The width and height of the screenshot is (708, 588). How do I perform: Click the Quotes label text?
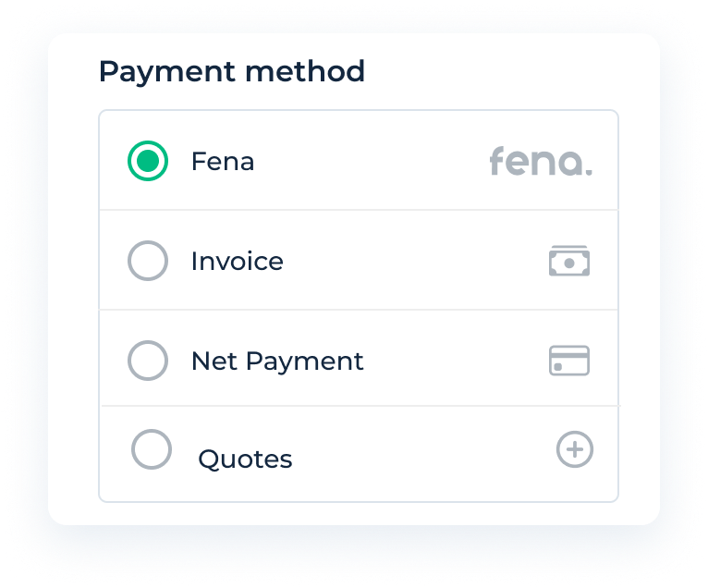pyautogui.click(x=245, y=459)
